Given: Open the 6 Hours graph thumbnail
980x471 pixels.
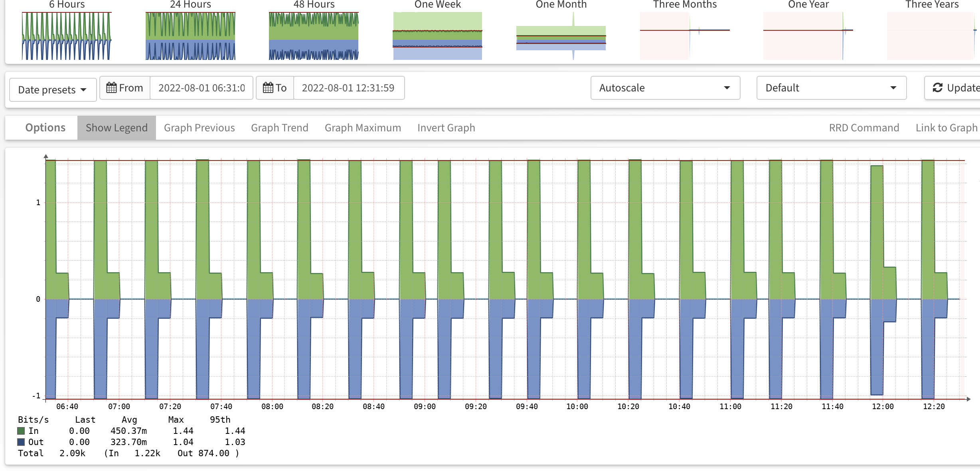Looking at the screenshot, I should pyautogui.click(x=67, y=36).
